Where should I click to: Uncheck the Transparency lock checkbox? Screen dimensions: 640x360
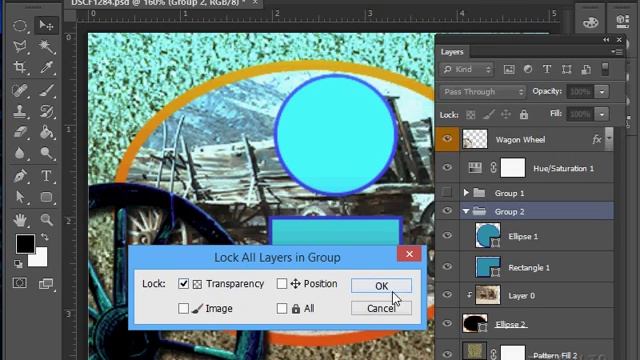[x=183, y=284]
